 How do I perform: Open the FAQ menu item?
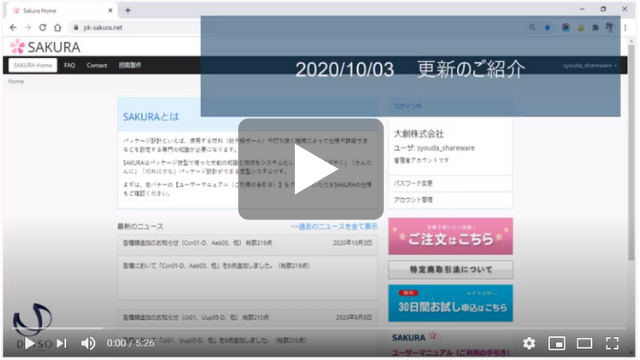pyautogui.click(x=69, y=65)
